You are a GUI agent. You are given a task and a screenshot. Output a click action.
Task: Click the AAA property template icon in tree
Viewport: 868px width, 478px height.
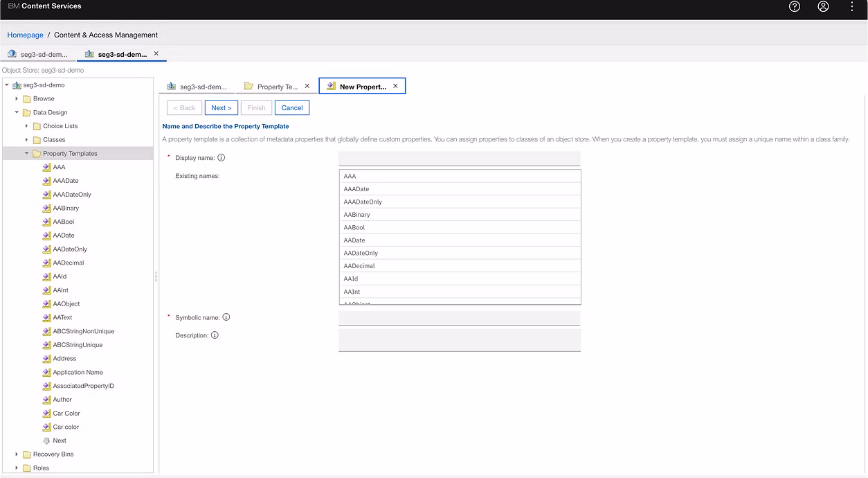click(x=46, y=167)
